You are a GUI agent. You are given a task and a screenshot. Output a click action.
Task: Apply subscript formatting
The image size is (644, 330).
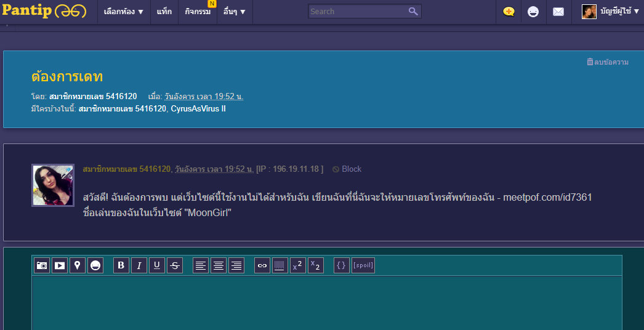pos(316,265)
